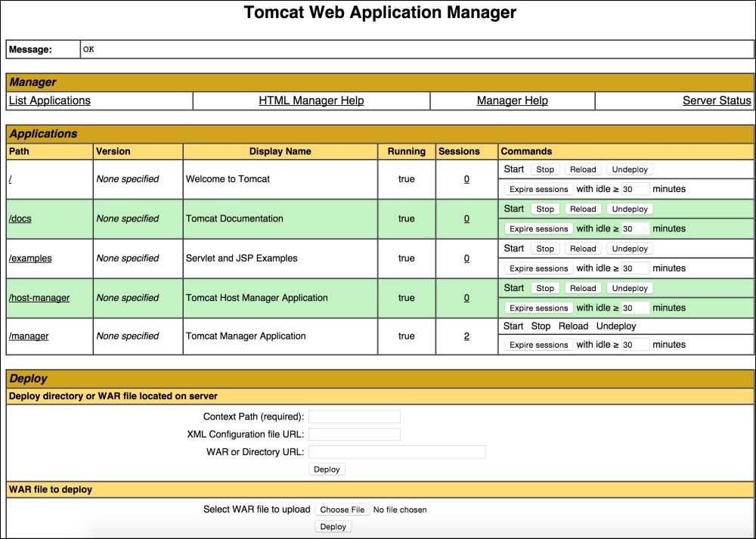Open the /manager path link

click(x=29, y=336)
